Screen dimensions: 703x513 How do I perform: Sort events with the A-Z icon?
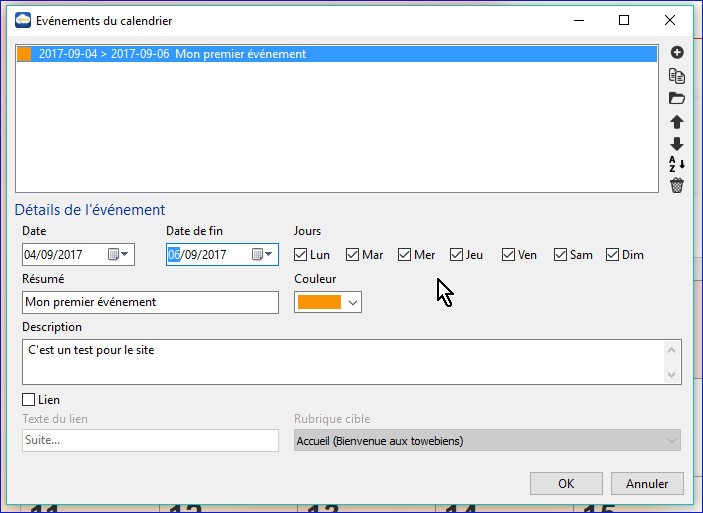click(677, 164)
